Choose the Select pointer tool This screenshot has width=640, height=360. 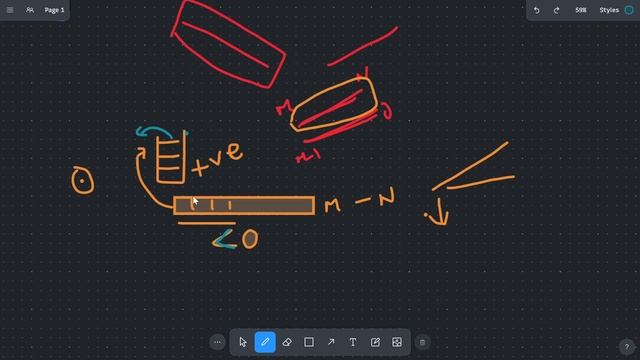243,342
